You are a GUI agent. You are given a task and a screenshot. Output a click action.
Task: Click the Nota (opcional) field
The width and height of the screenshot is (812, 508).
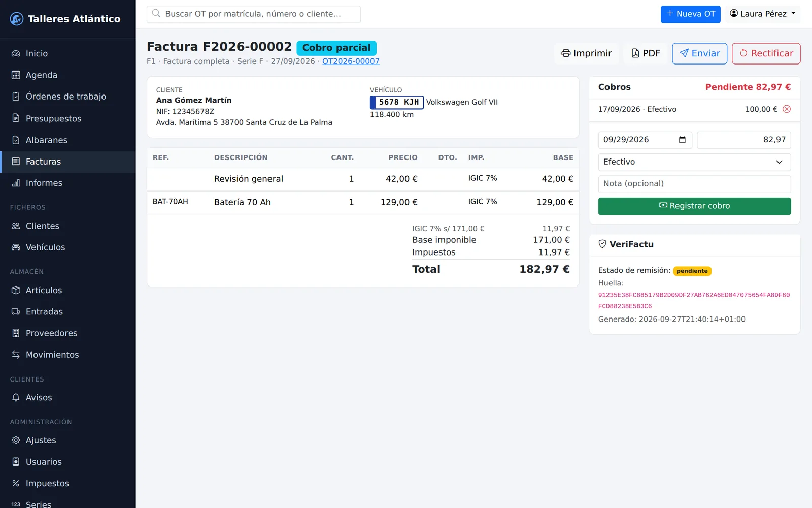pos(694,184)
